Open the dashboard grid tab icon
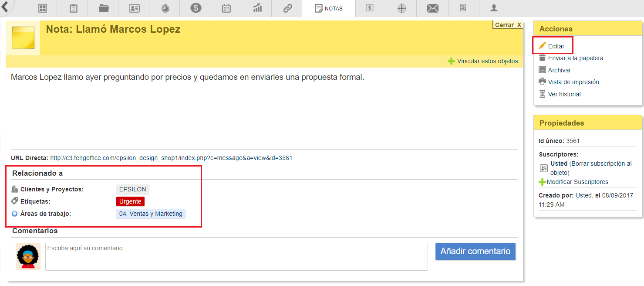The width and height of the screenshot is (644, 286). click(42, 8)
